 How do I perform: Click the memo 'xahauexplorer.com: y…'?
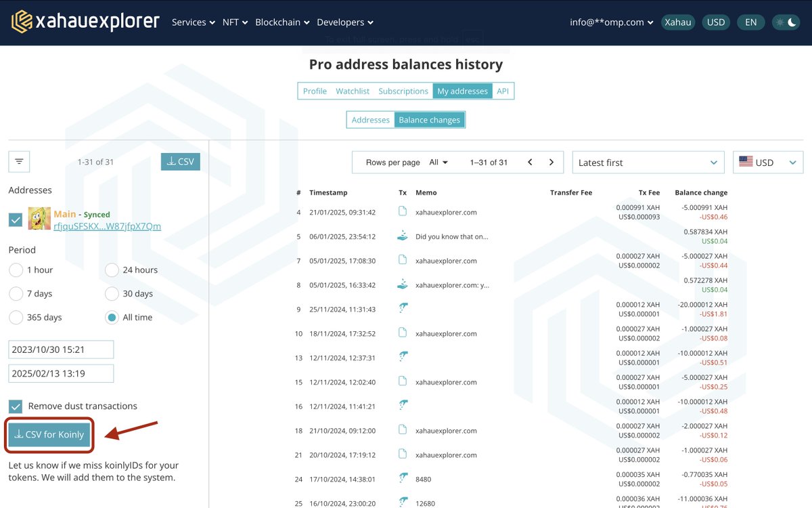(x=452, y=285)
